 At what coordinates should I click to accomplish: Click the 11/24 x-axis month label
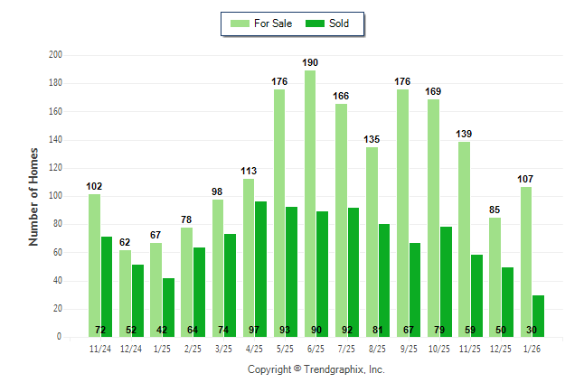(99, 350)
